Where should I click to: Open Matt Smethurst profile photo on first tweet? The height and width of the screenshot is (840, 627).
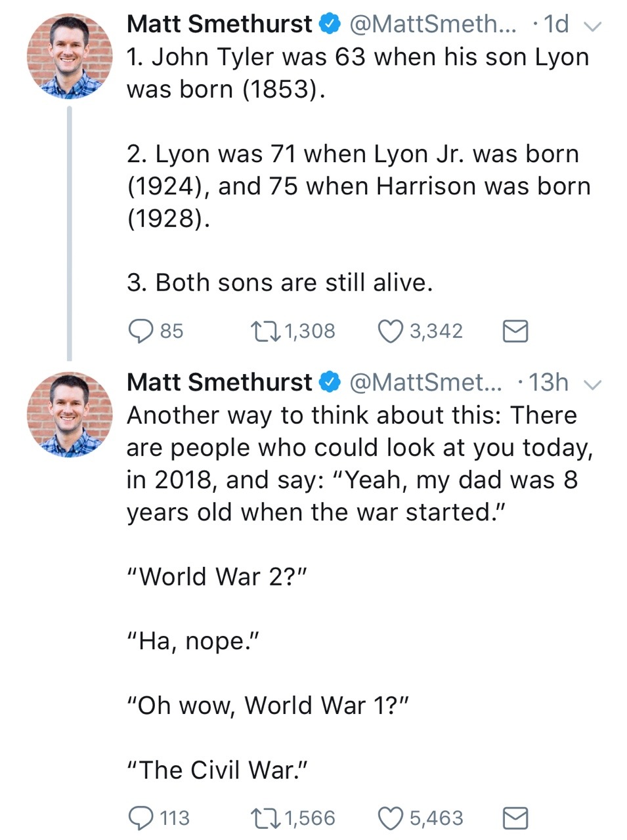[69, 56]
